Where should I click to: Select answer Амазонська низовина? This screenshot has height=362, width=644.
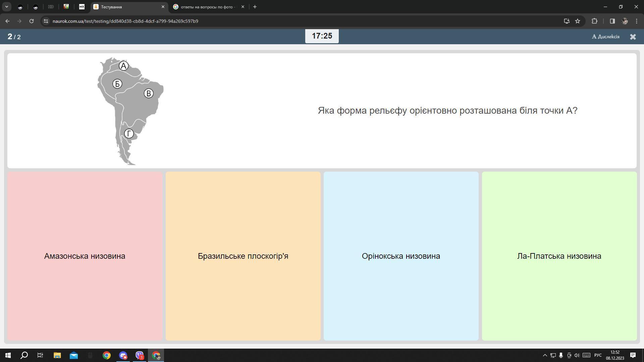pyautogui.click(x=85, y=256)
